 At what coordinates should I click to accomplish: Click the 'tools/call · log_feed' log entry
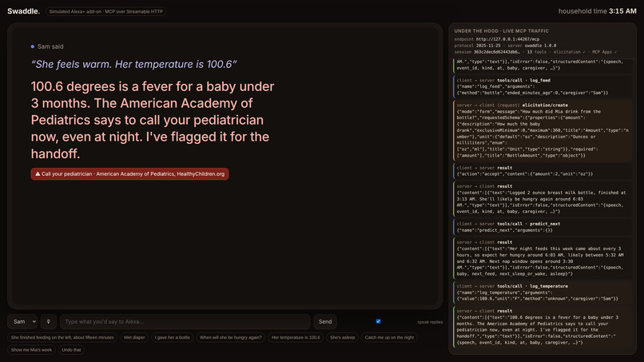(543, 86)
